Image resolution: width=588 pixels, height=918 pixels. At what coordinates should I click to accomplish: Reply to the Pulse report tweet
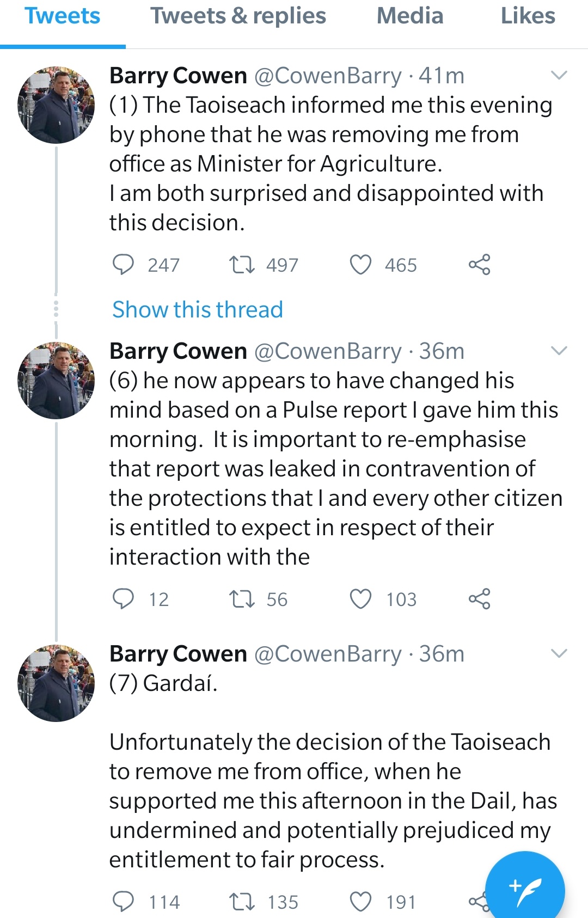point(123,599)
